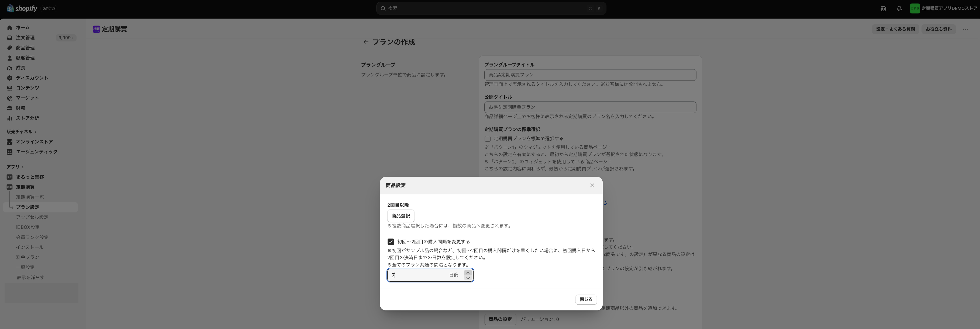Uncheck 初回〜2回目の購入間隔を変更する checkbox
This screenshot has height=329, width=980.
pyautogui.click(x=391, y=241)
